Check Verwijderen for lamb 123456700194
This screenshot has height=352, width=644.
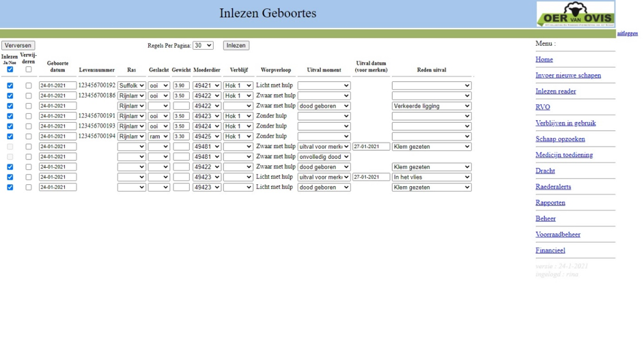point(28,136)
